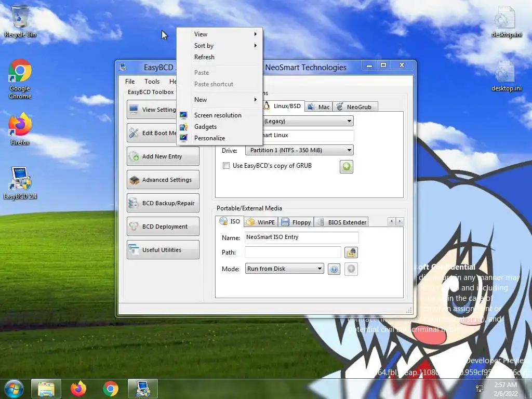Click the green add entry button beside GRUB option

[x=347, y=167]
